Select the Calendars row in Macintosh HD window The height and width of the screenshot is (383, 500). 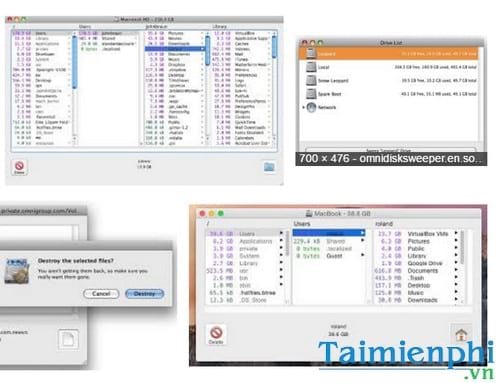pos(242,138)
